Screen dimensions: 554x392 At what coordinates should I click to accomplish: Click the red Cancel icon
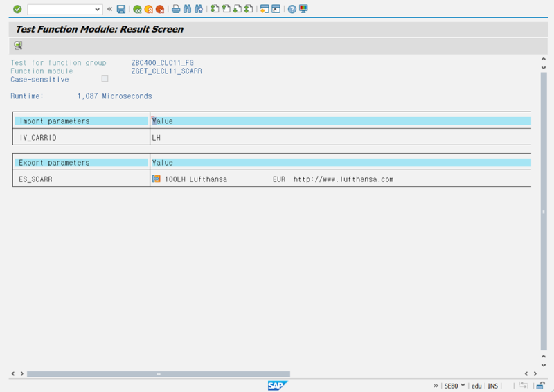160,9
